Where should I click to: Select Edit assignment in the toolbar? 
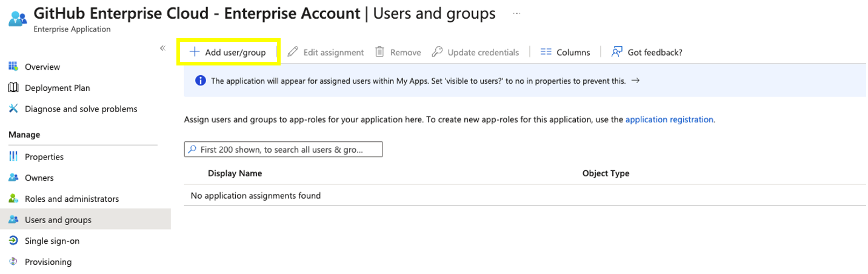(326, 52)
